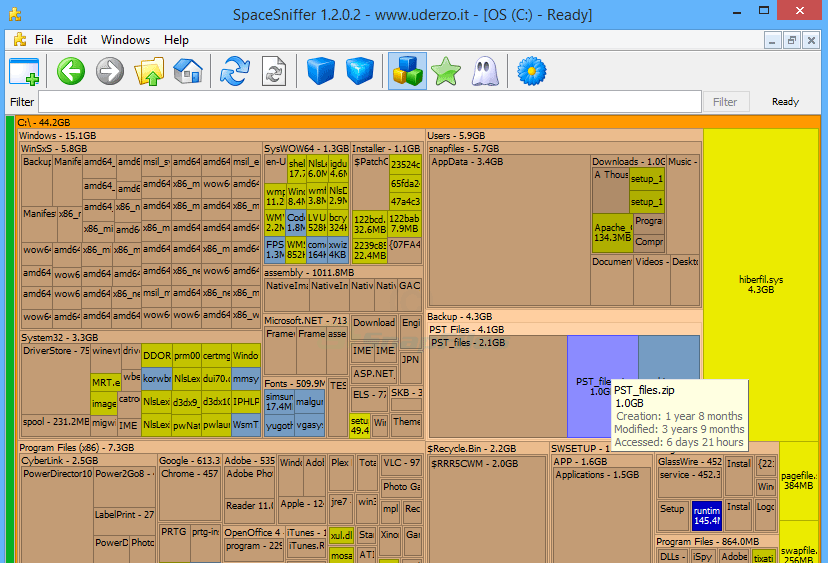Go back with the green arrow
The height and width of the screenshot is (563, 828).
[x=71, y=71]
